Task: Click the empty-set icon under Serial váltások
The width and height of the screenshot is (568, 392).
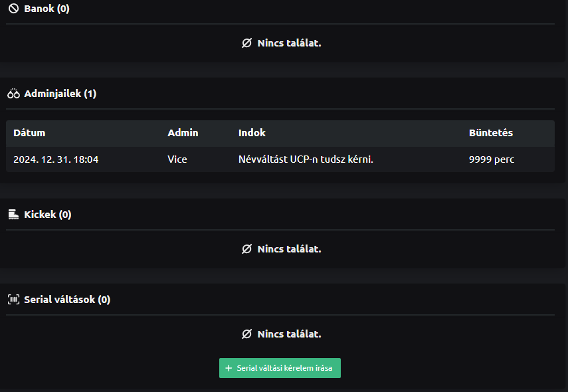Action: (x=246, y=334)
